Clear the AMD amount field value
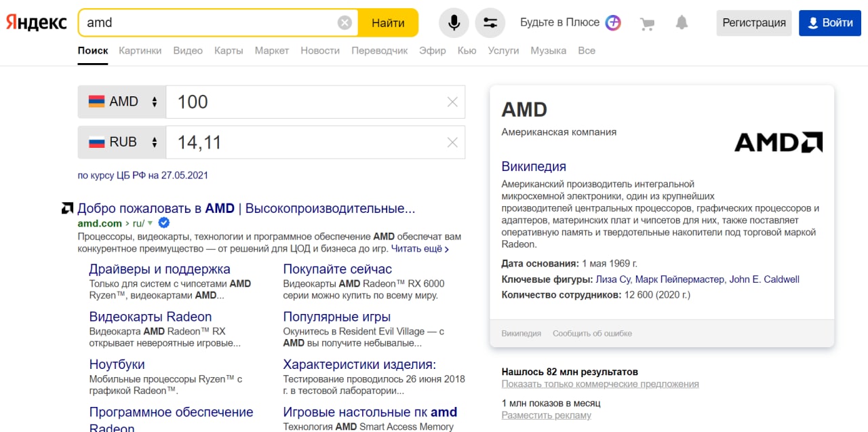868x432 pixels. (452, 102)
